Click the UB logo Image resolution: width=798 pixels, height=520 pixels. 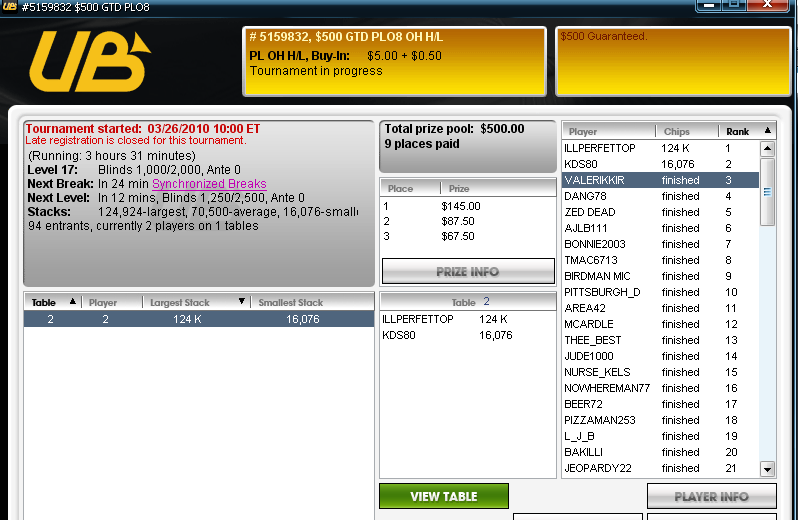(90, 62)
